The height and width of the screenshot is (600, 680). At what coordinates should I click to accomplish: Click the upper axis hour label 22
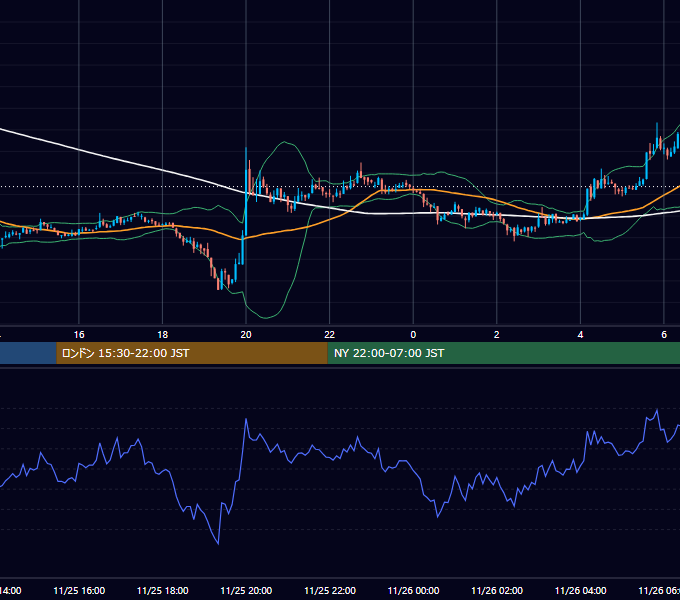click(330, 335)
